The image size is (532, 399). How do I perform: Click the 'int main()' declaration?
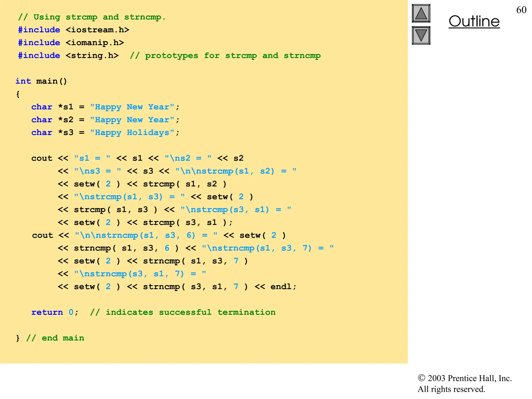(x=41, y=81)
